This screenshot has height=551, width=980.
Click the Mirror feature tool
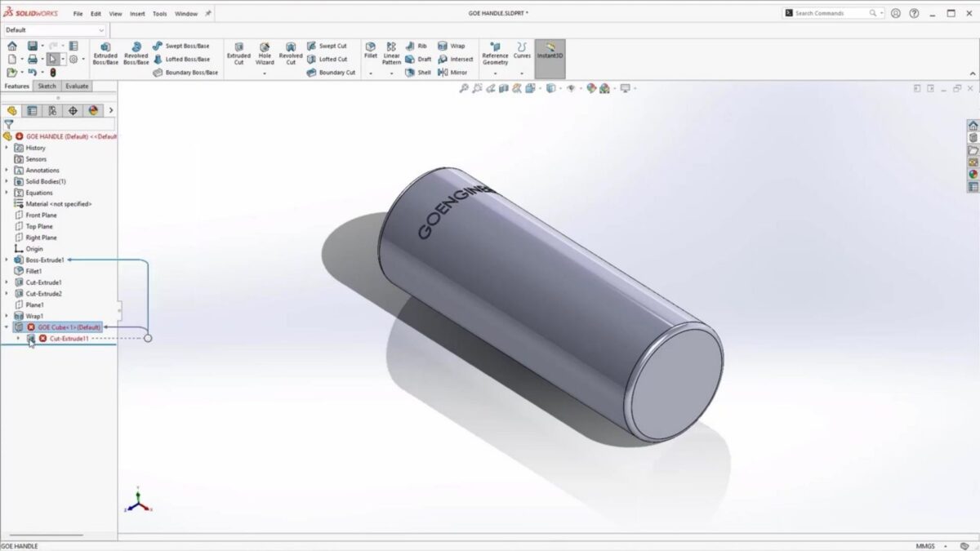coord(452,73)
